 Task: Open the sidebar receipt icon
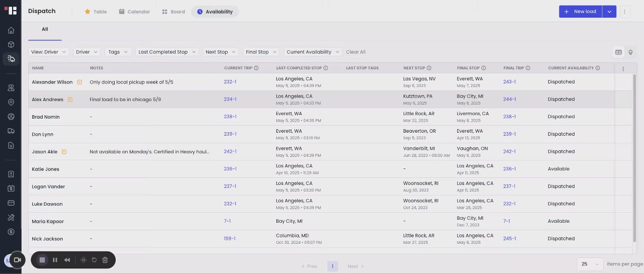[11, 174]
